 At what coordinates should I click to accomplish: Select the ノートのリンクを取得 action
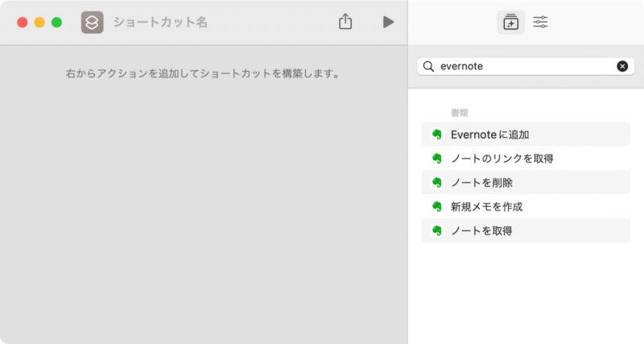526,158
